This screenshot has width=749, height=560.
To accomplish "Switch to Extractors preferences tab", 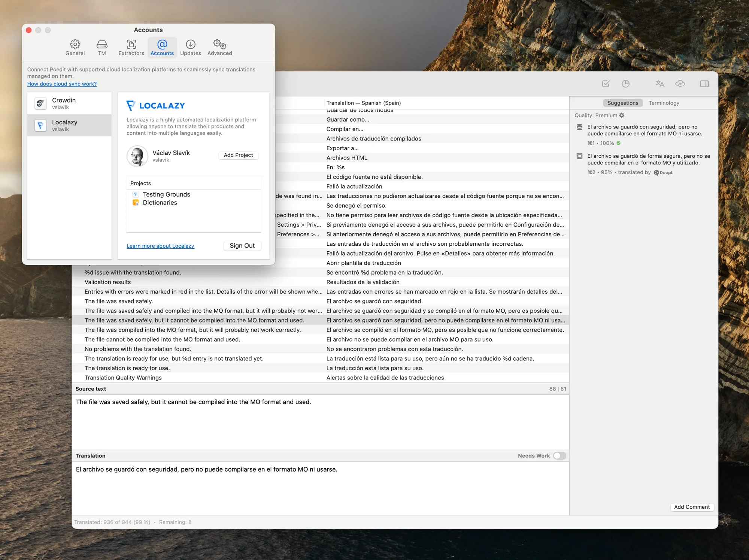I will (131, 48).
